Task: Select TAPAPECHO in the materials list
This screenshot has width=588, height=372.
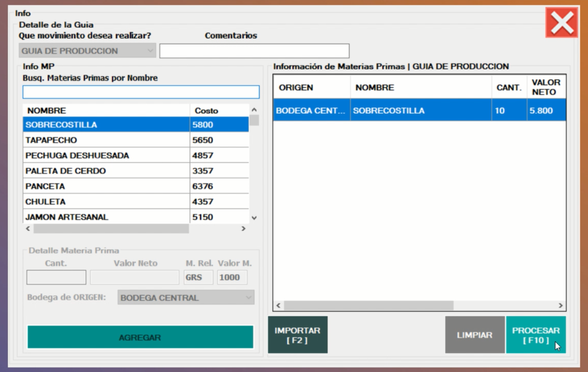Action: tap(107, 140)
